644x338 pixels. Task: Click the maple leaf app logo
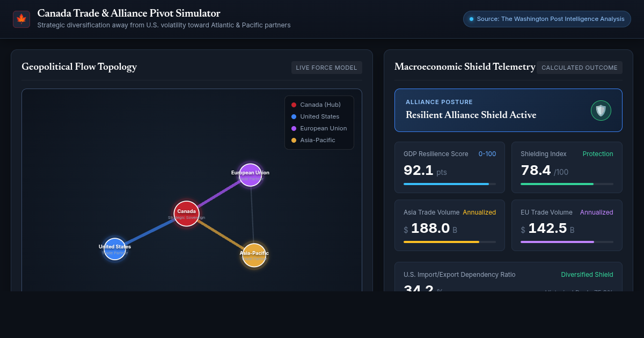pos(21,19)
